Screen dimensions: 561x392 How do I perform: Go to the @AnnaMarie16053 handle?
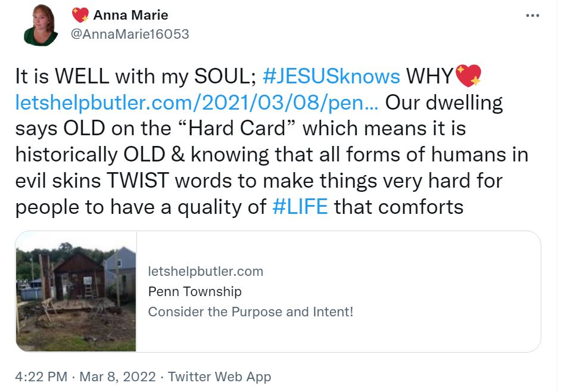tap(130, 34)
